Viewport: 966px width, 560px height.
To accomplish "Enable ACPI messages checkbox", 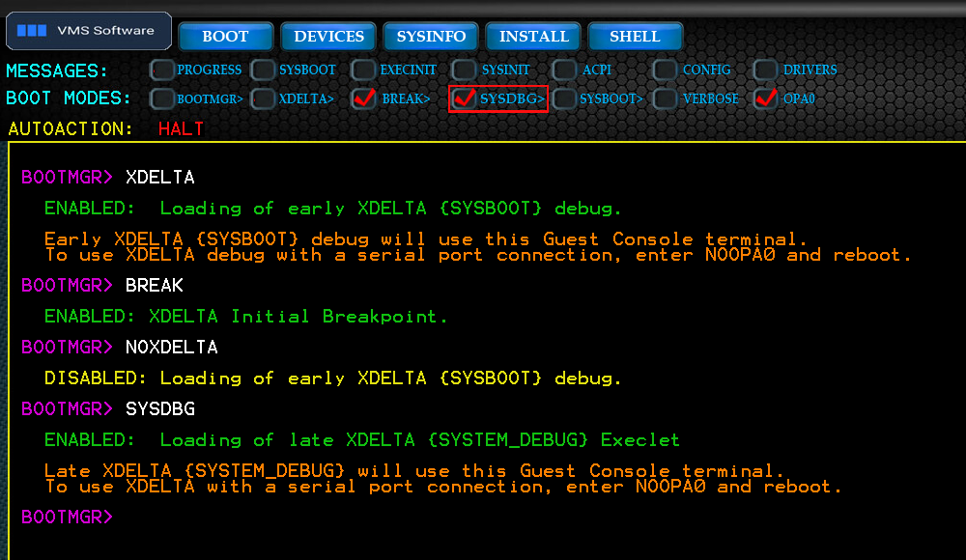I will (565, 70).
